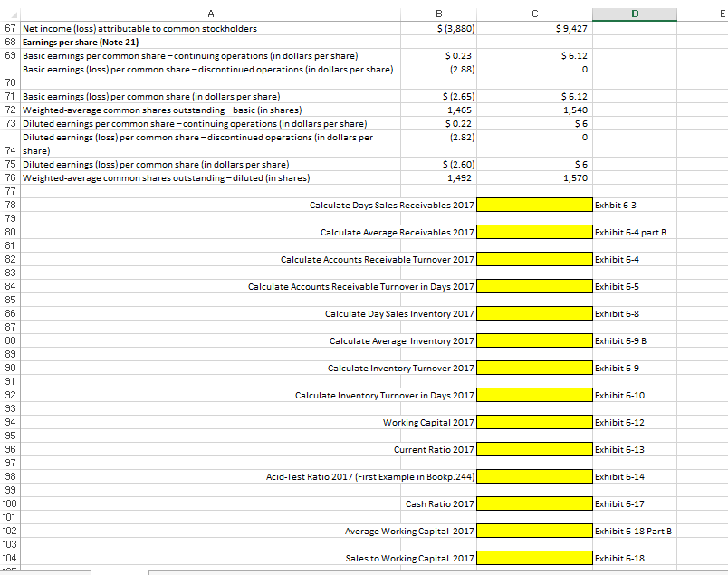Select the column C header

coord(534,14)
